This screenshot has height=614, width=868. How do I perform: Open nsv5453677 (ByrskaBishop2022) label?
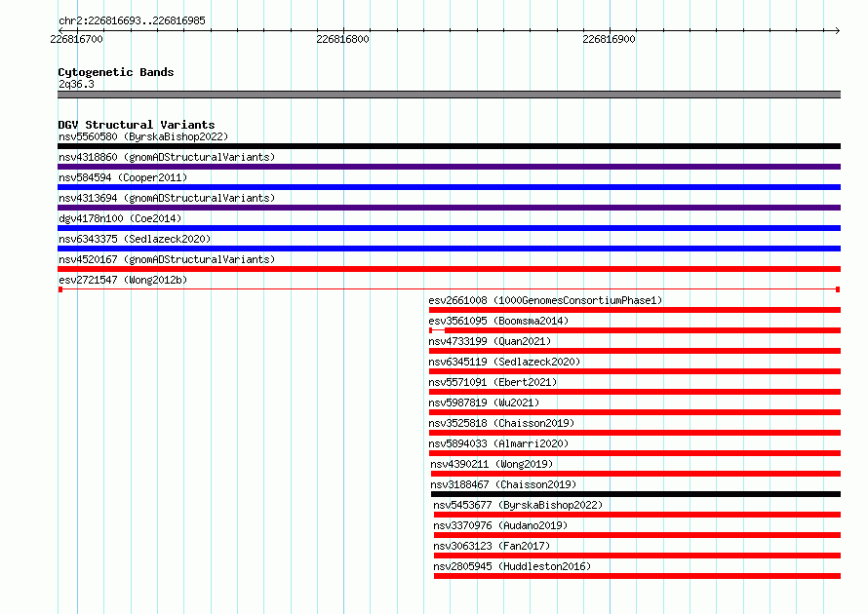[x=518, y=505]
